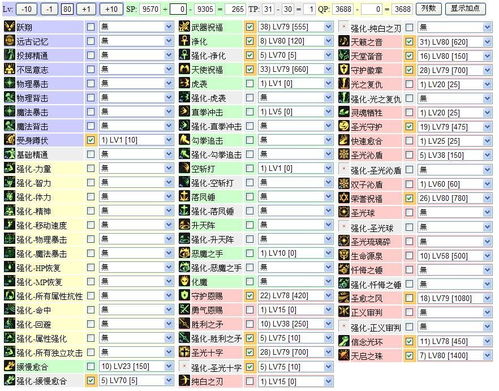Screen dimensions: 499x391
Task: Click the 缓慢愈合 skill icon
Action: click(10, 366)
